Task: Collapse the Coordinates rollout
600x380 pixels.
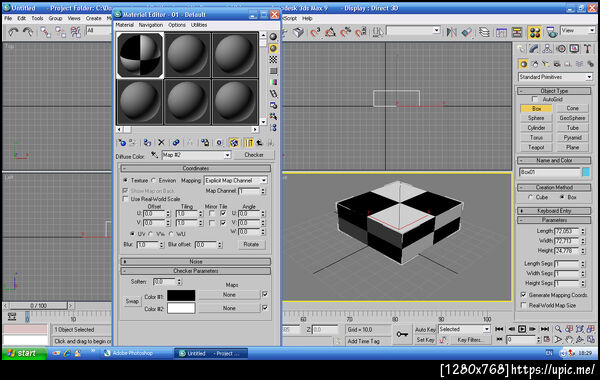Action: (x=196, y=168)
